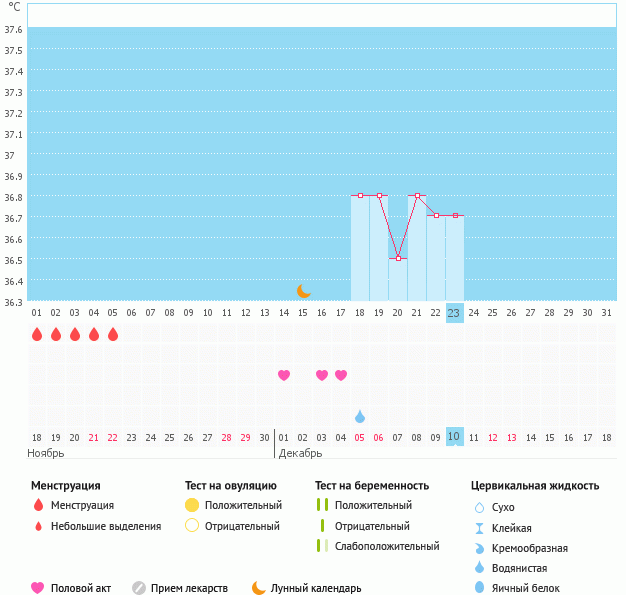Click the pink heart on December 04
Image resolution: width=626 pixels, height=595 pixels.
point(341,375)
